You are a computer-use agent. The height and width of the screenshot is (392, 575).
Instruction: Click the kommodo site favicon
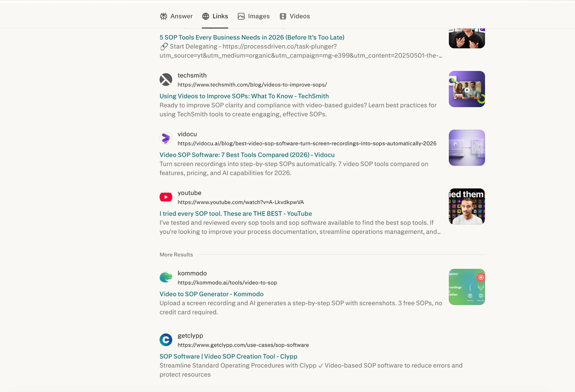point(166,278)
